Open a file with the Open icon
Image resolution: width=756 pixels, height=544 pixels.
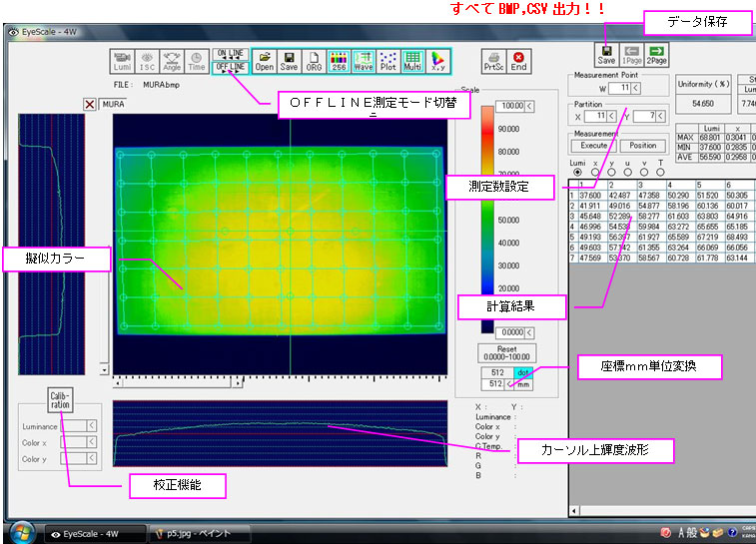[x=265, y=61]
